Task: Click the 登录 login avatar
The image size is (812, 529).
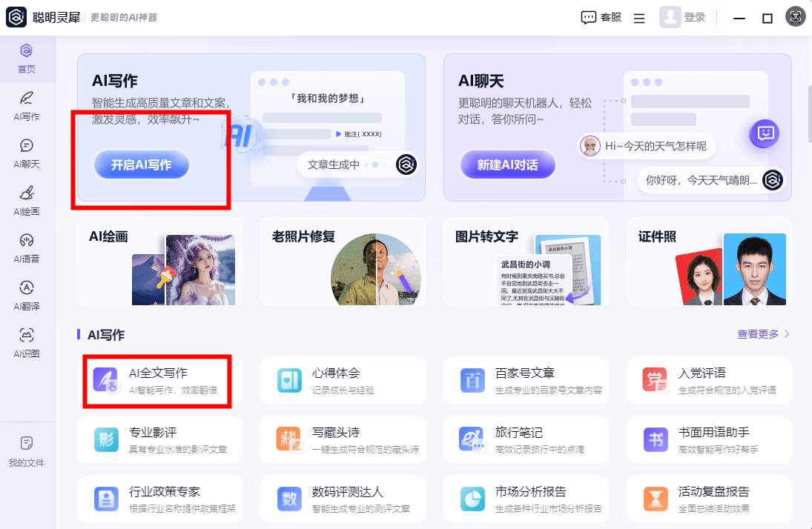Action: pyautogui.click(x=670, y=18)
